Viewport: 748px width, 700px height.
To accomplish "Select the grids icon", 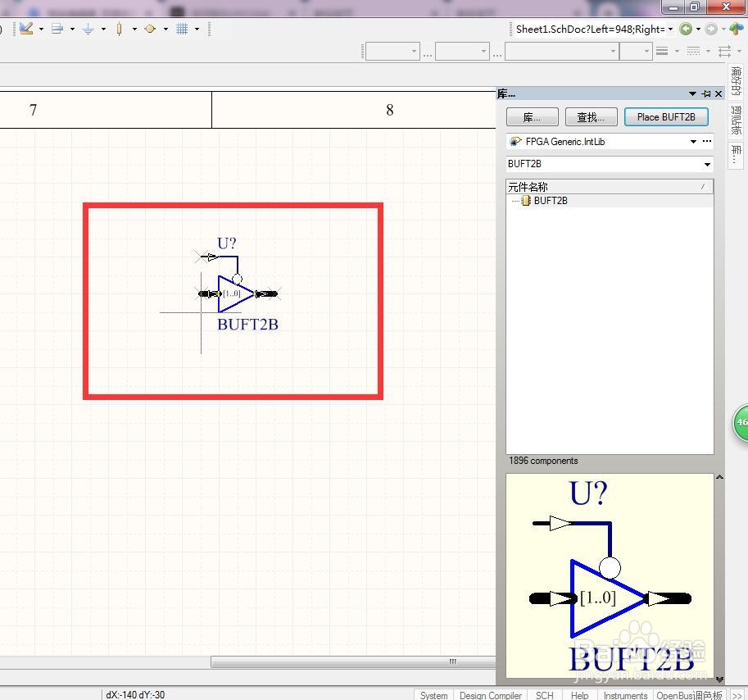I will click(x=182, y=30).
